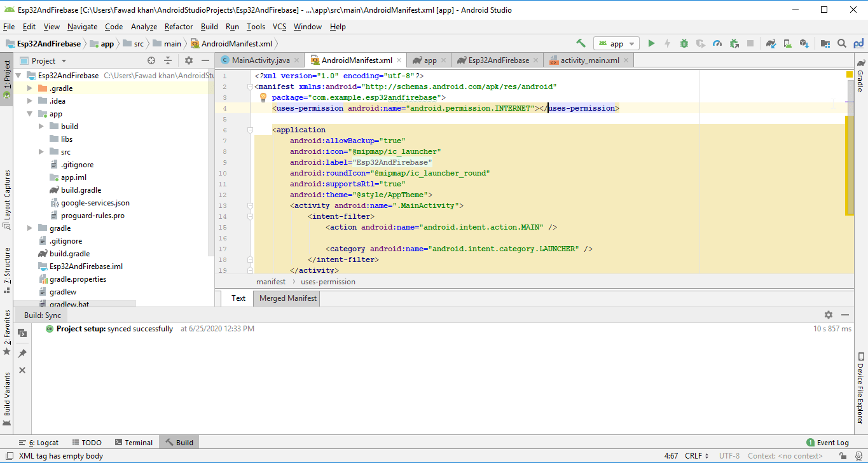Run the app with the green play button

click(651, 43)
